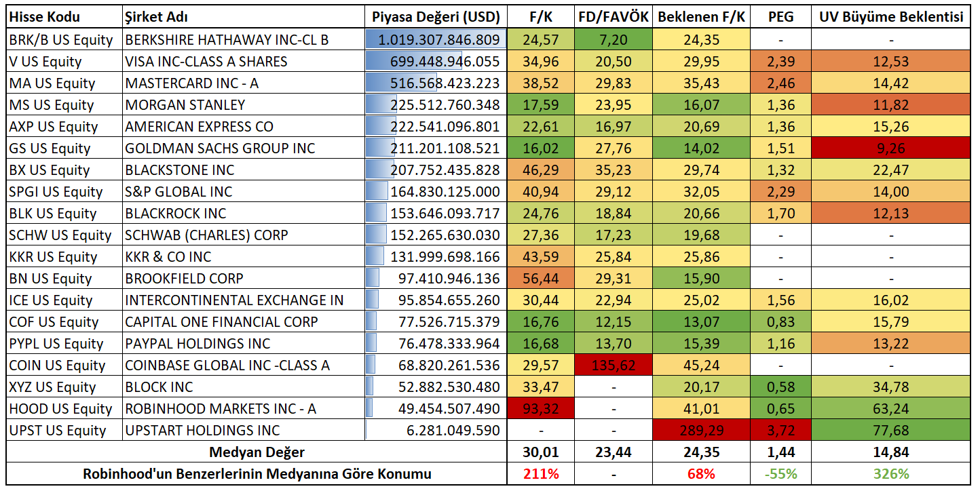Select the 'Hisse Kodu' column header
Image resolution: width=980 pixels, height=493 pixels.
[64, 17]
